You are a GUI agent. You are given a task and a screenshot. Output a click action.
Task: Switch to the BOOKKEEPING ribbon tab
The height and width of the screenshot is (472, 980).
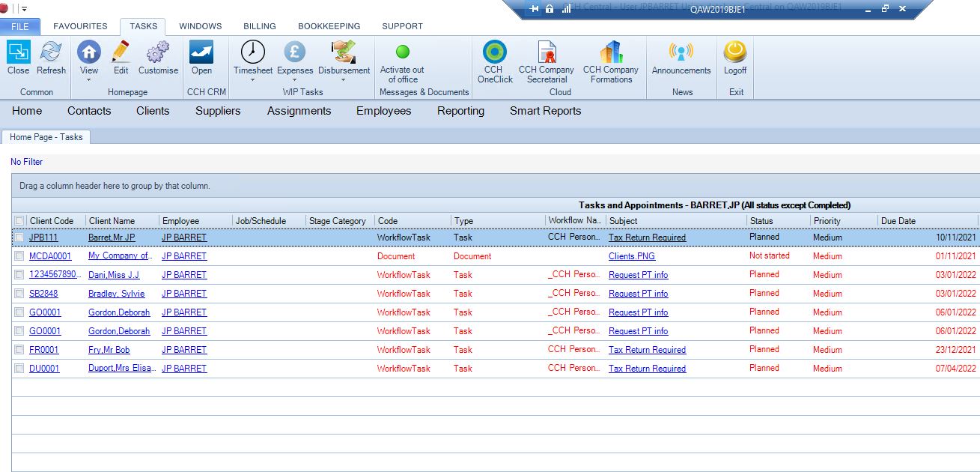329,26
